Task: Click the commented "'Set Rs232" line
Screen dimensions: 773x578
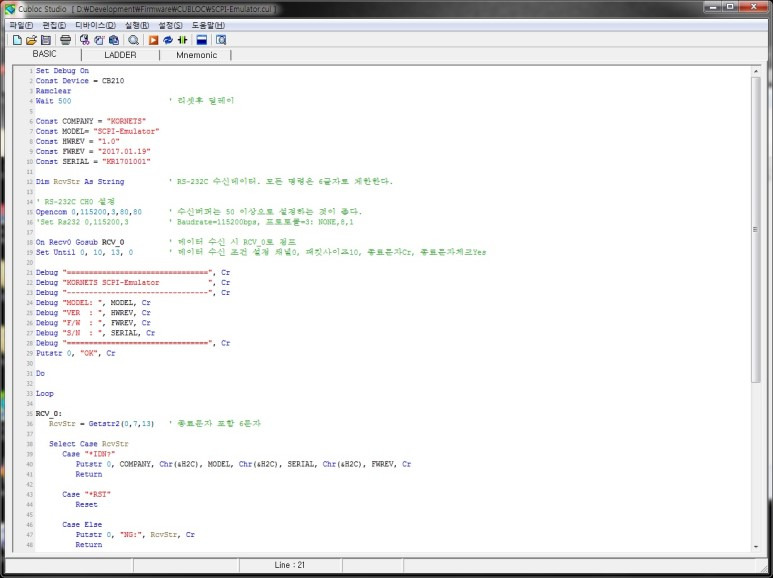Action: 82,222
